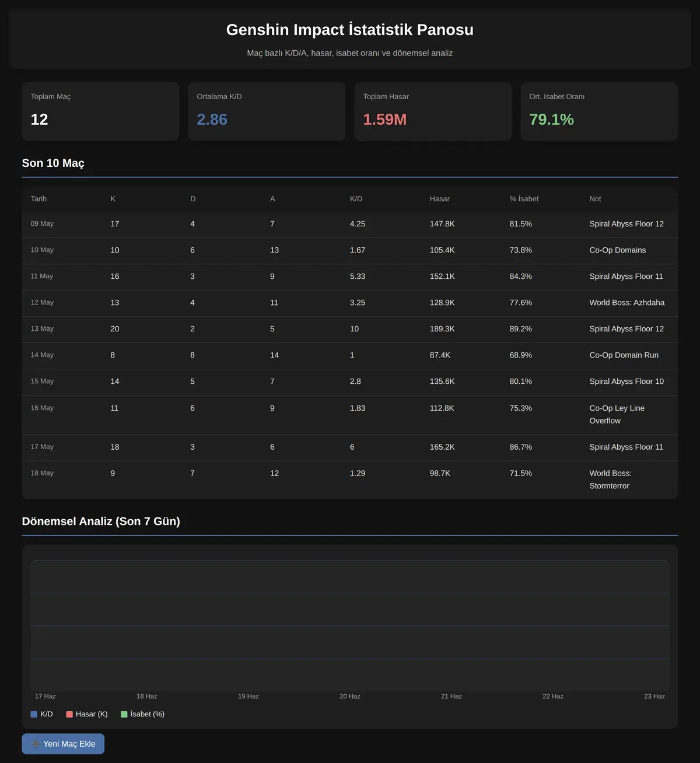Click the Genshin Impact İstatistik Panosu title

click(350, 30)
